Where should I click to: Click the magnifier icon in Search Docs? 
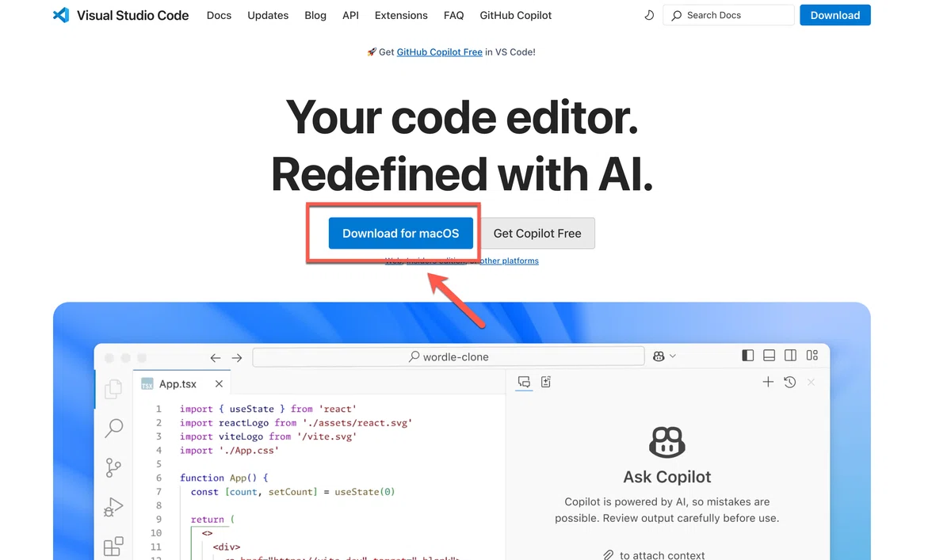tap(677, 15)
